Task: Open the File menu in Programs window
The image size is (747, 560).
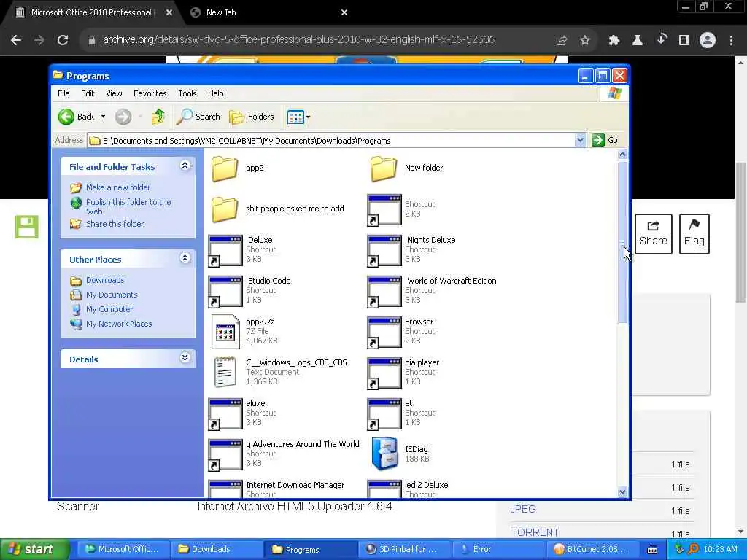Action: click(63, 93)
